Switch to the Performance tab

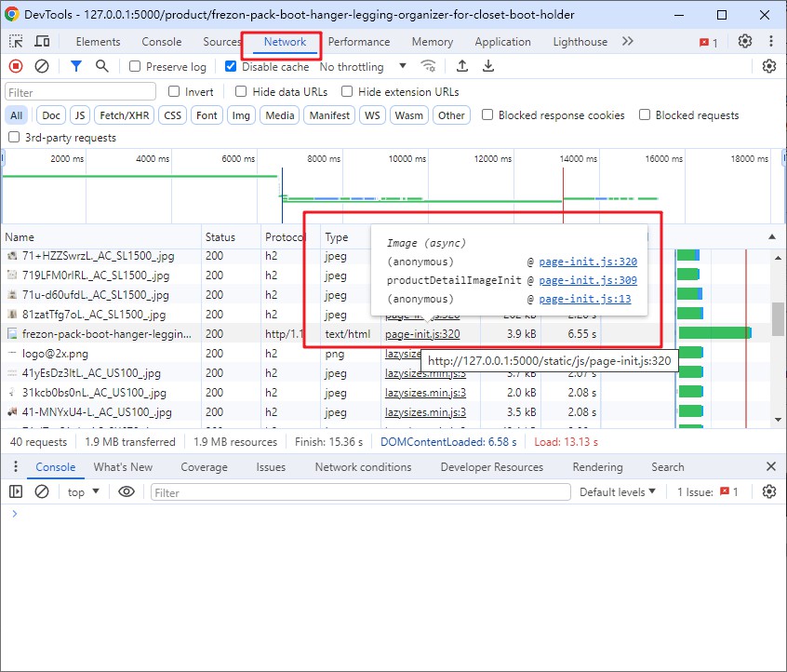(x=359, y=42)
